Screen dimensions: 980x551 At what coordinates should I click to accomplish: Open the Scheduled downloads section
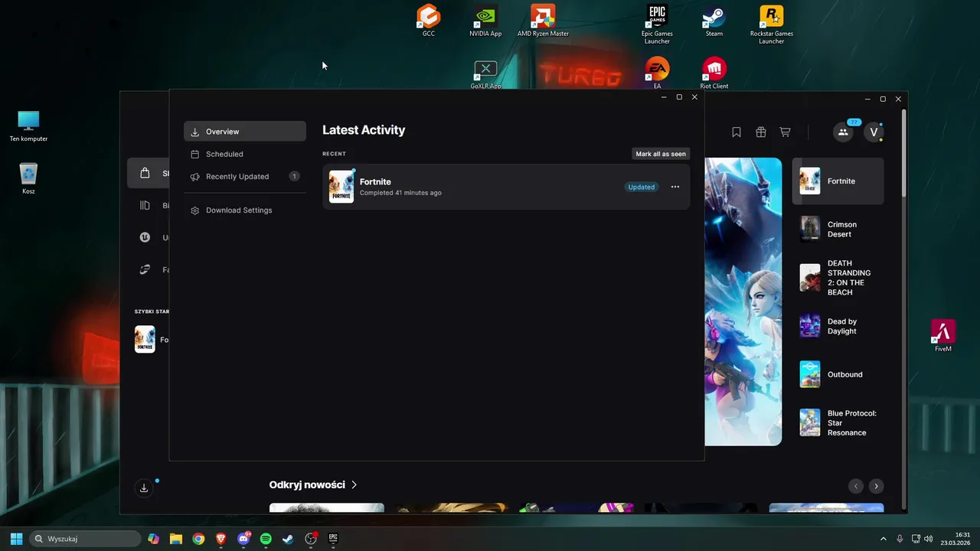pyautogui.click(x=244, y=154)
